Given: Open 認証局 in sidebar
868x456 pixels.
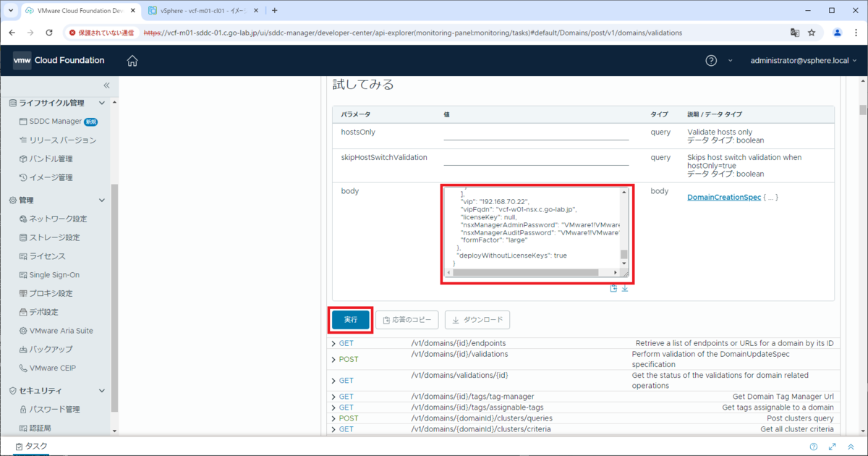Looking at the screenshot, I should [x=35, y=428].
